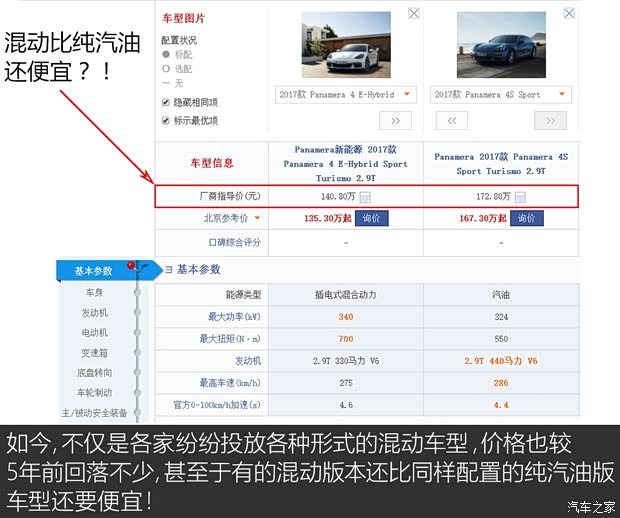Click 询价 button next to 167.30万起
The height and width of the screenshot is (518, 620).
click(527, 218)
